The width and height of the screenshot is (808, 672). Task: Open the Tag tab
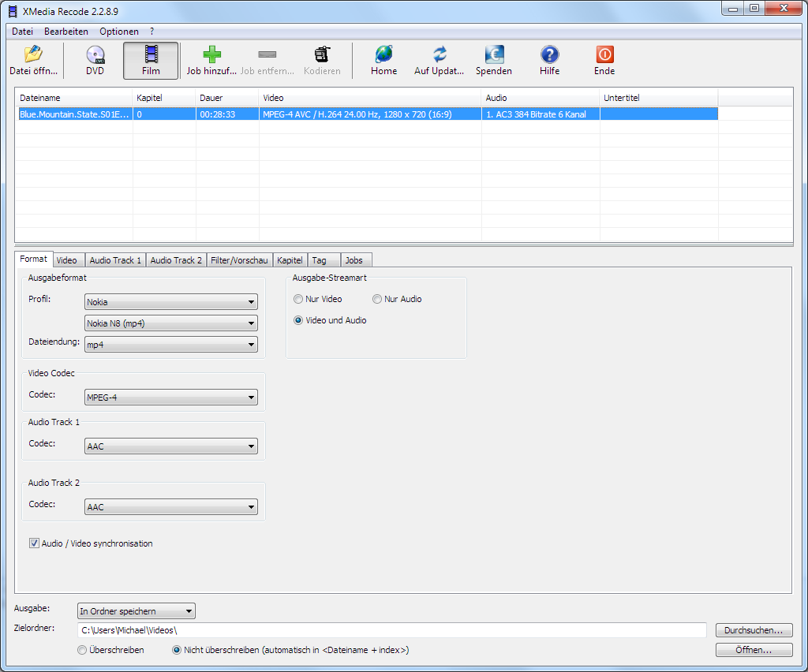(x=324, y=260)
